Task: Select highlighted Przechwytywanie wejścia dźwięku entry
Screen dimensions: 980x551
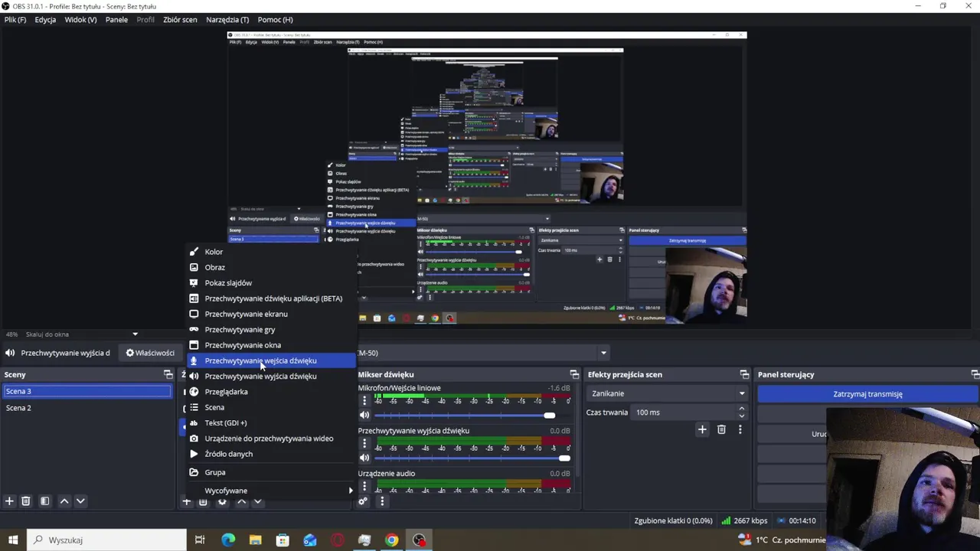Action: (273, 360)
